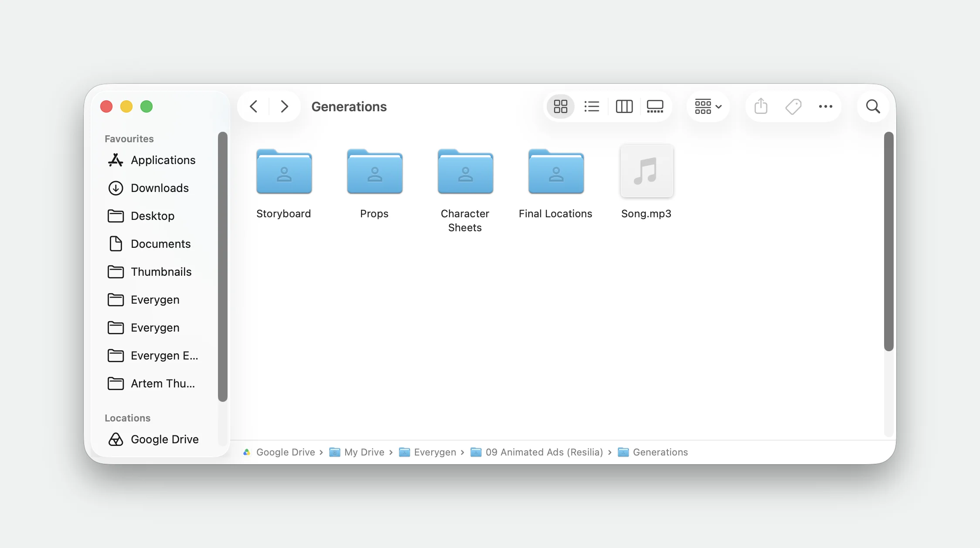Select the Final Locations folder
Image resolution: width=980 pixels, height=548 pixels.
coord(556,171)
